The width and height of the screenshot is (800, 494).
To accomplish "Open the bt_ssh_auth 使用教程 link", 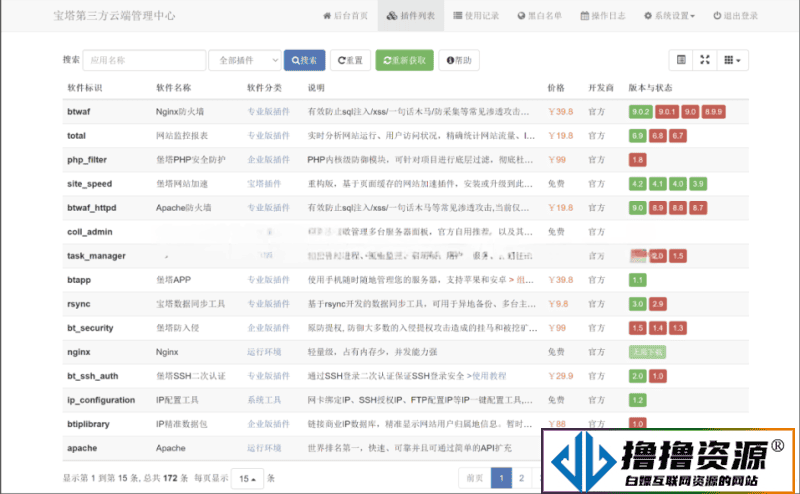I will click(487, 376).
